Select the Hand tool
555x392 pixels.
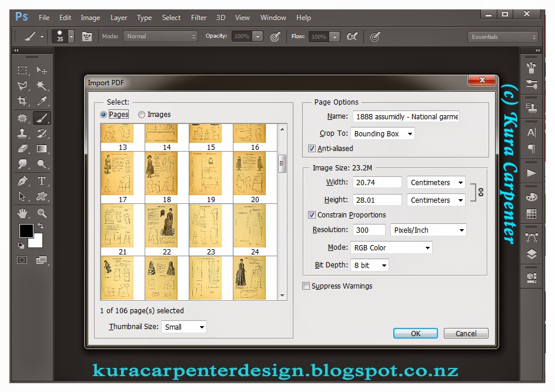tap(22, 213)
